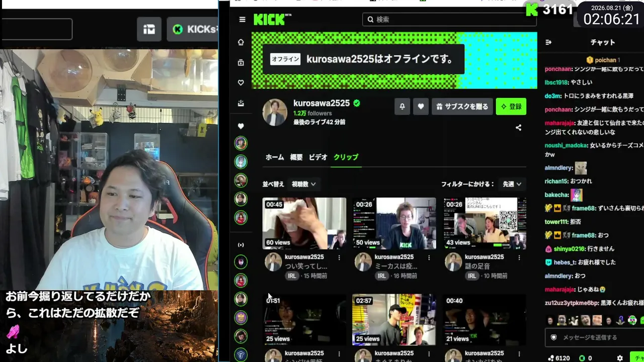Open Following via the sidebar outlined heart icon

pyautogui.click(x=241, y=83)
